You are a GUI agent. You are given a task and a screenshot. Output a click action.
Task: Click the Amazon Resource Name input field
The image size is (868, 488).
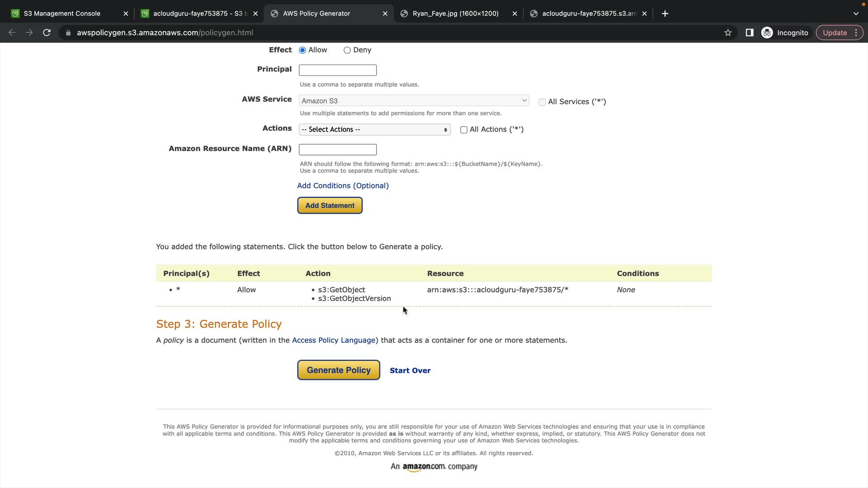click(338, 150)
